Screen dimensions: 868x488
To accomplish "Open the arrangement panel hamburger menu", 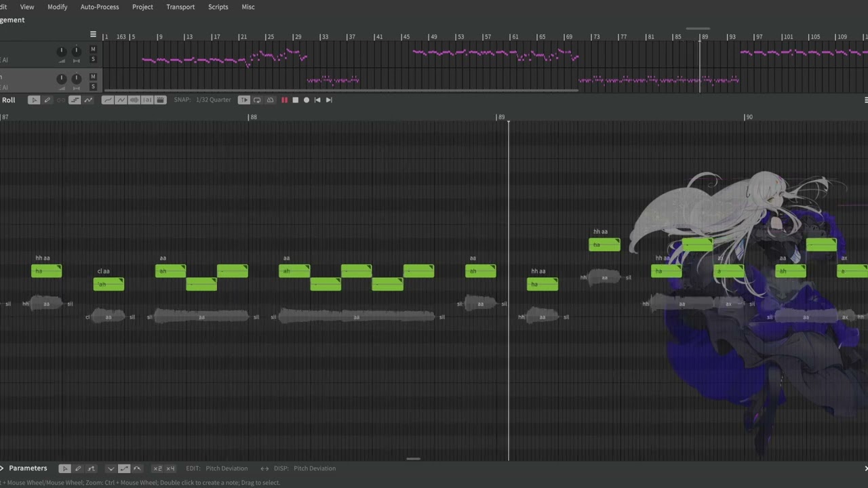I will (93, 35).
